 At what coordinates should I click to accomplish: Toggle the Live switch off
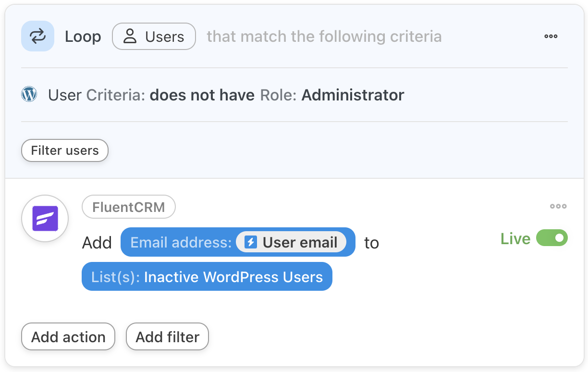(552, 238)
